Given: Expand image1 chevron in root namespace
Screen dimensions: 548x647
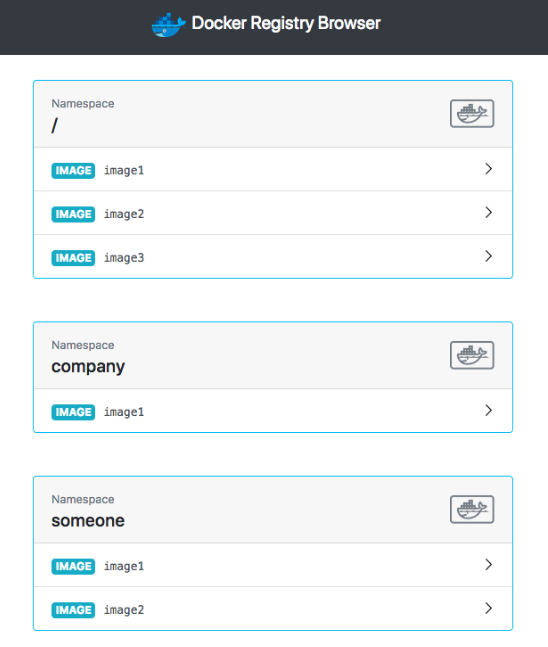Looking at the screenshot, I should [489, 169].
